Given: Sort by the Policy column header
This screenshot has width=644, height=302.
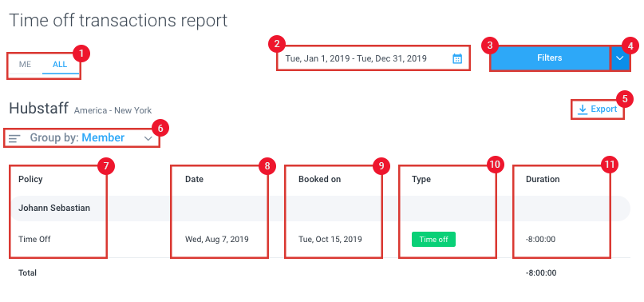Looking at the screenshot, I should point(30,180).
